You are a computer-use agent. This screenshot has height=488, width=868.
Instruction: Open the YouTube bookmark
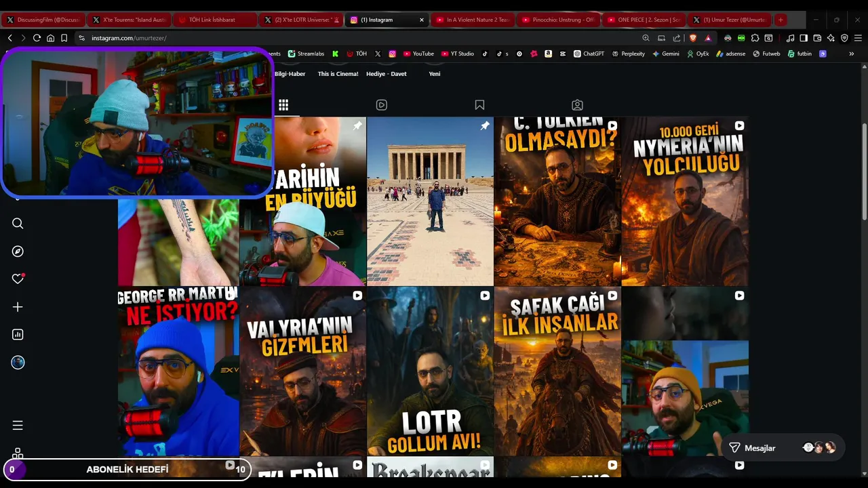coord(418,54)
